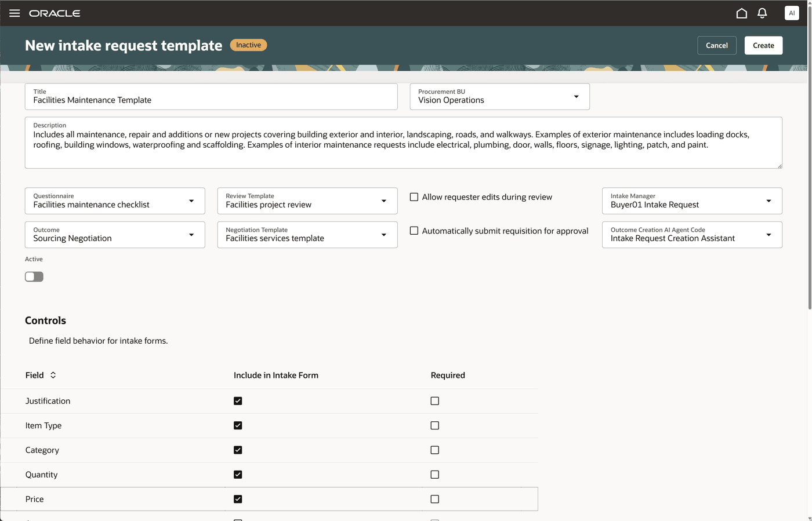Screen dimensions: 812x521
Task: Check Required for Price
Action: (435, 499)
